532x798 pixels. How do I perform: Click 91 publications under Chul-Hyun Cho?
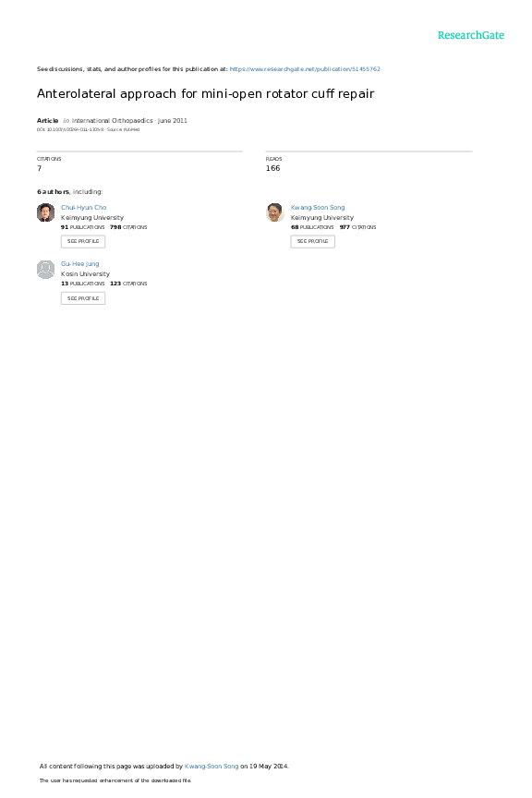pos(82,227)
